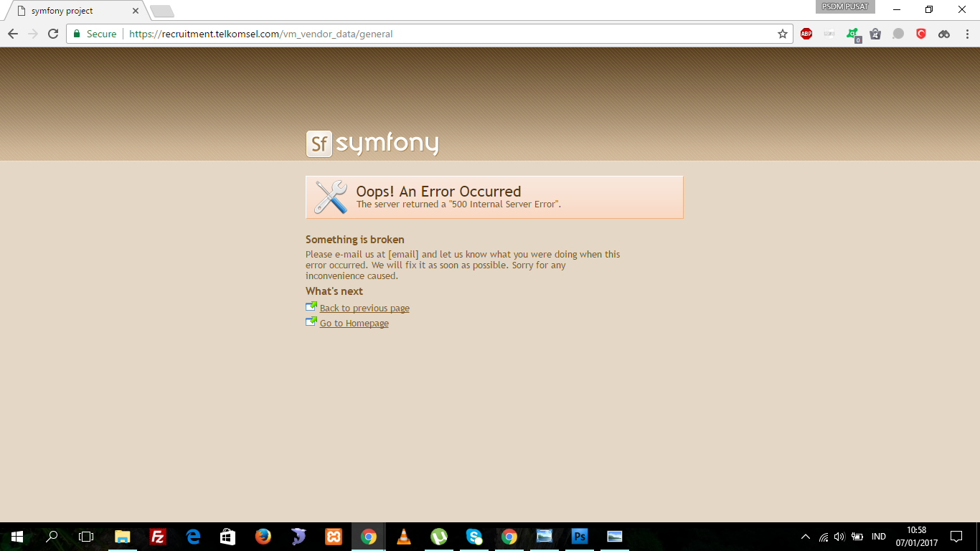Open Chrome taskbar icon beside Skype
Screen dimensions: 980x551
(509, 537)
